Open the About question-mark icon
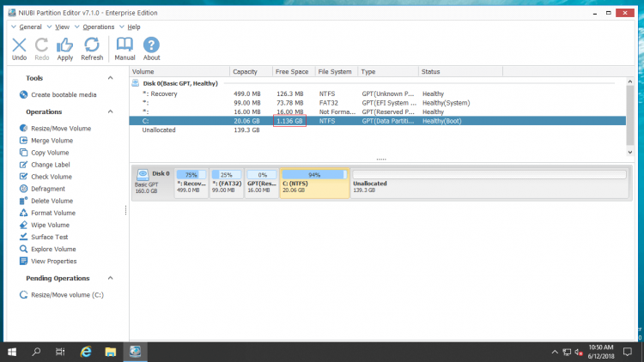 pyautogui.click(x=151, y=45)
